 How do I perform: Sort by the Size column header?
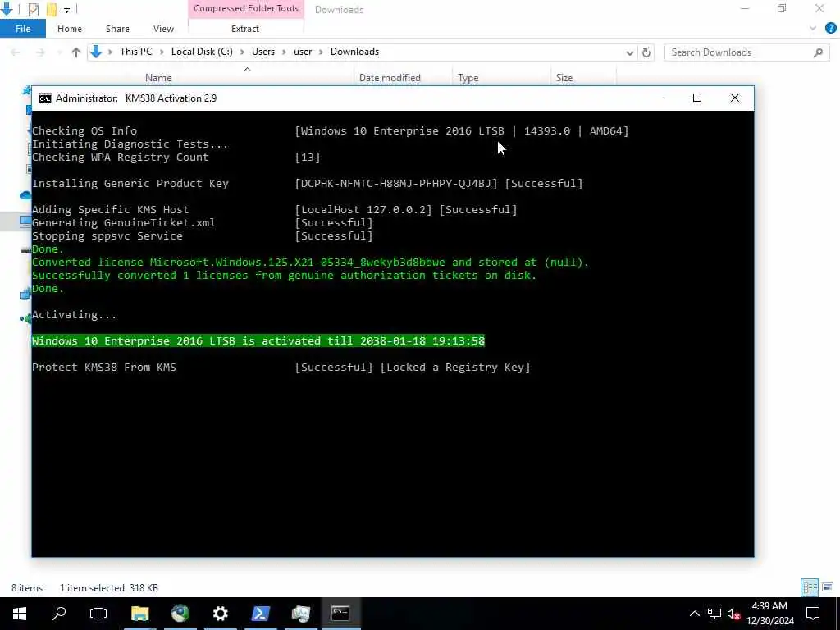tap(564, 78)
